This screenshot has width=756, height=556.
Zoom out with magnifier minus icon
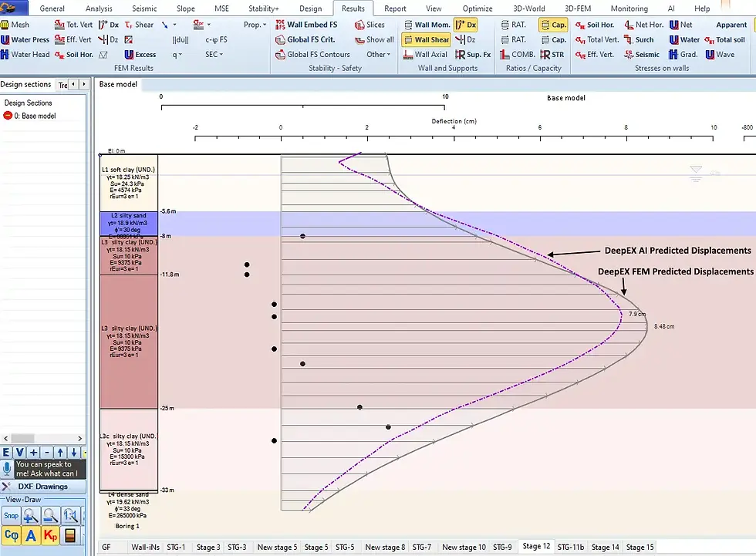50,516
